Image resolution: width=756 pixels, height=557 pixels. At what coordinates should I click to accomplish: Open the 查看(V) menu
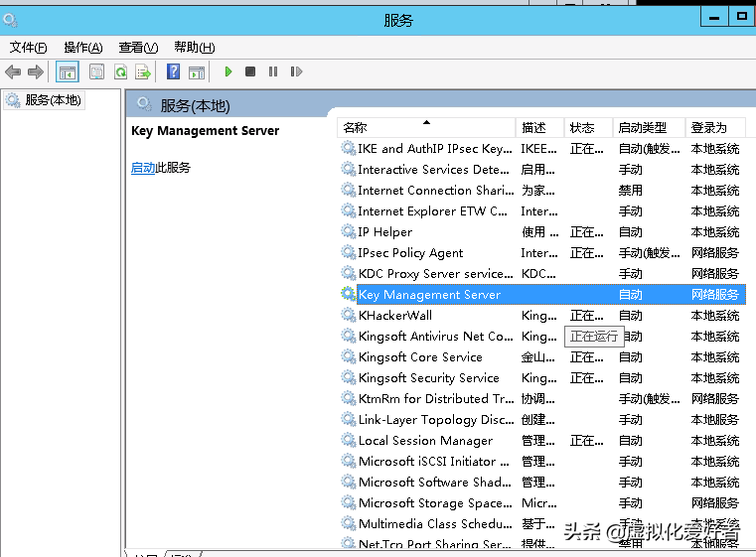coord(138,48)
